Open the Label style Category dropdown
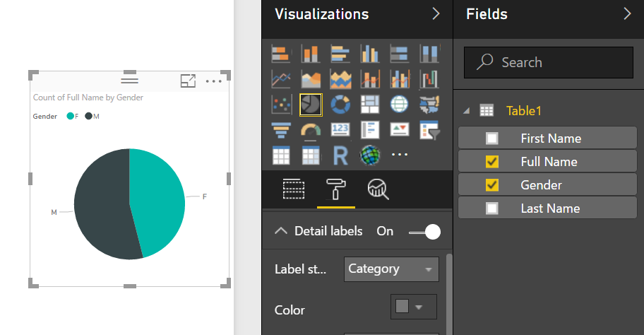 point(391,269)
